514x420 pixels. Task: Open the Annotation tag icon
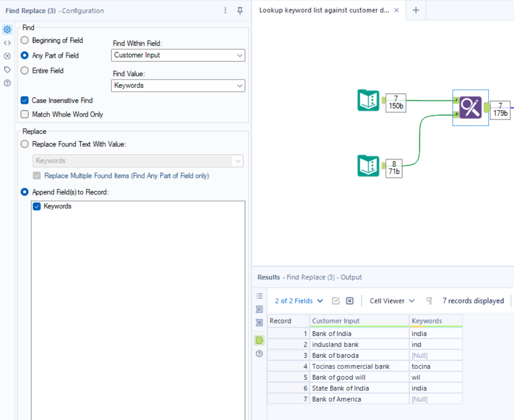[x=7, y=69]
